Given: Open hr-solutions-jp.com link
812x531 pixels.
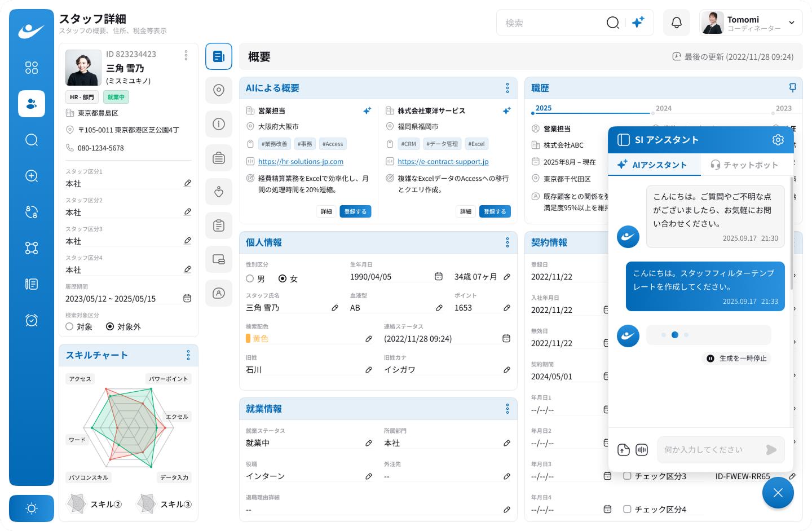Looking at the screenshot, I should point(301,162).
